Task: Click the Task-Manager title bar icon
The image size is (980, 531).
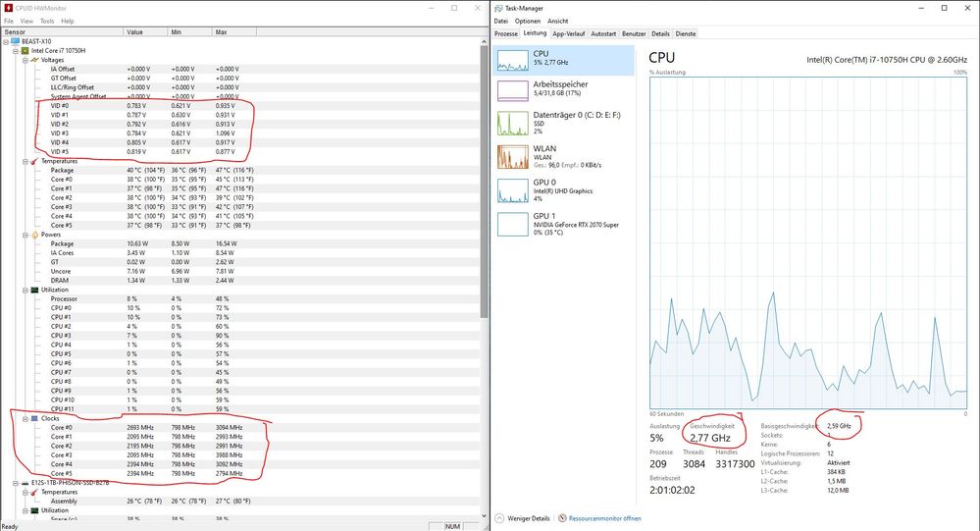Action: [x=498, y=8]
